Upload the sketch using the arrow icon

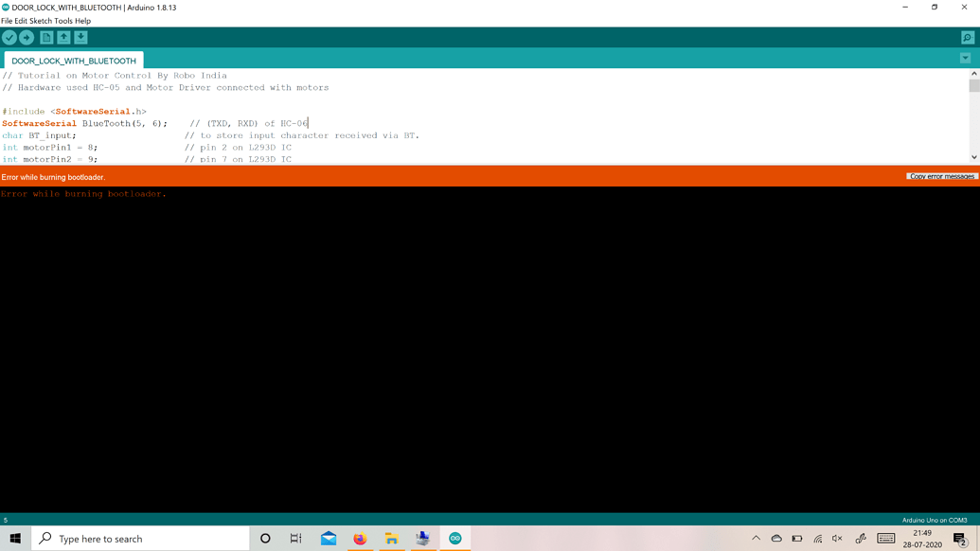[x=27, y=37]
